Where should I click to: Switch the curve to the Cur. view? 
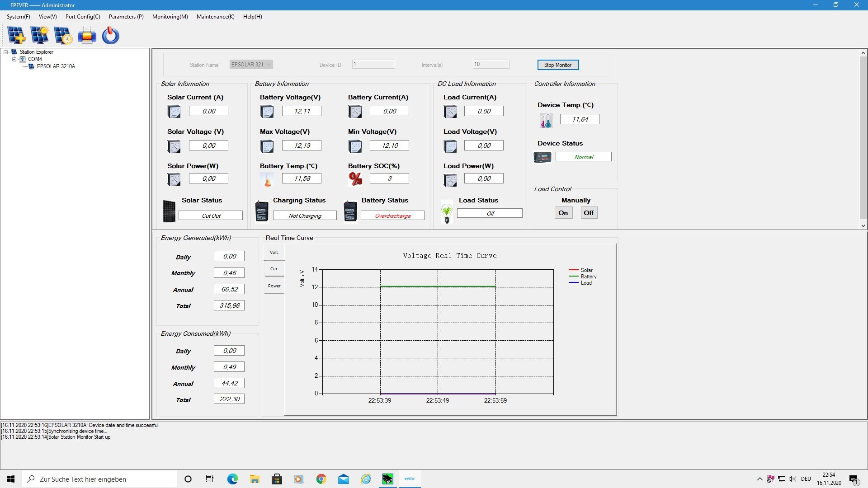point(274,269)
